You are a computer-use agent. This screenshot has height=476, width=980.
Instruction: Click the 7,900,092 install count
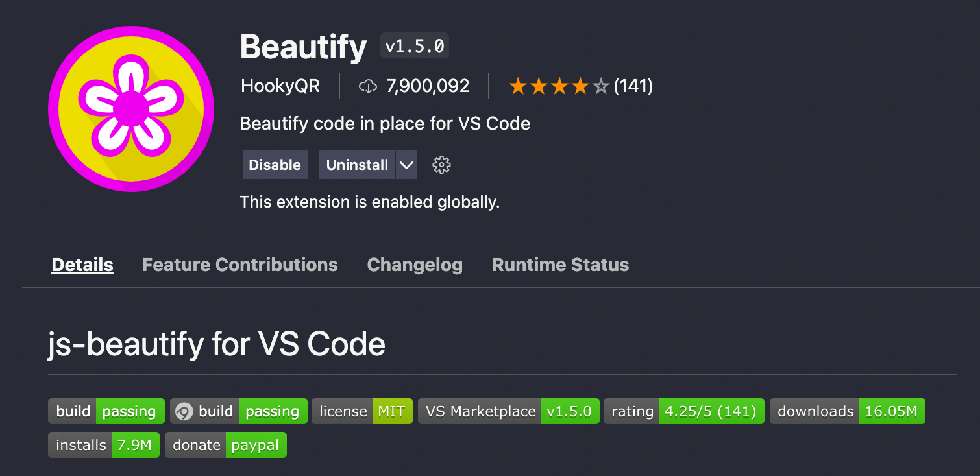coord(428,86)
